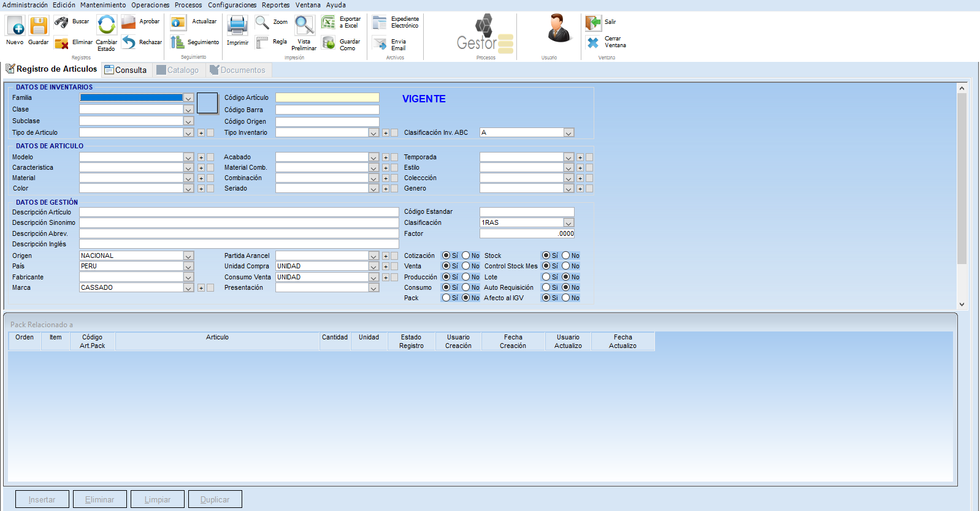Click the Exportar a Excel icon
Viewport: 980px width, 511px height.
(329, 23)
